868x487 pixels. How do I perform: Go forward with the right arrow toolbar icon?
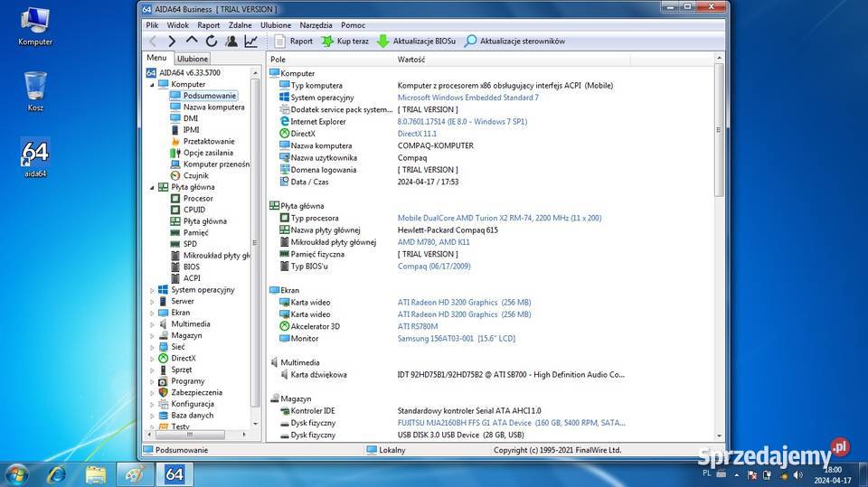point(172,41)
